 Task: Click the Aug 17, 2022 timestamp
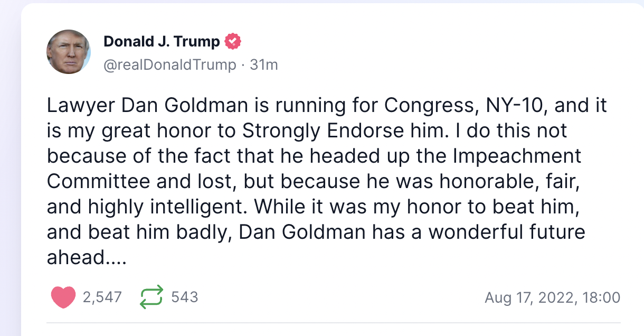[553, 297]
